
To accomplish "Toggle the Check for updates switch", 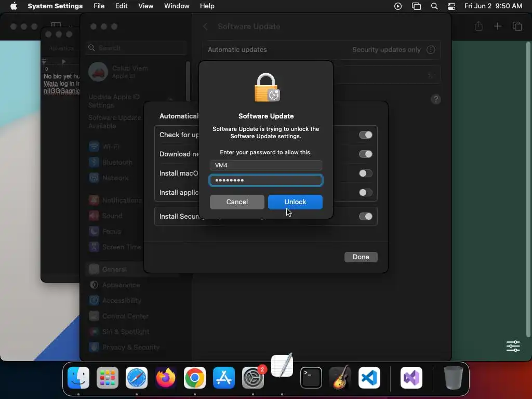I will click(365, 135).
